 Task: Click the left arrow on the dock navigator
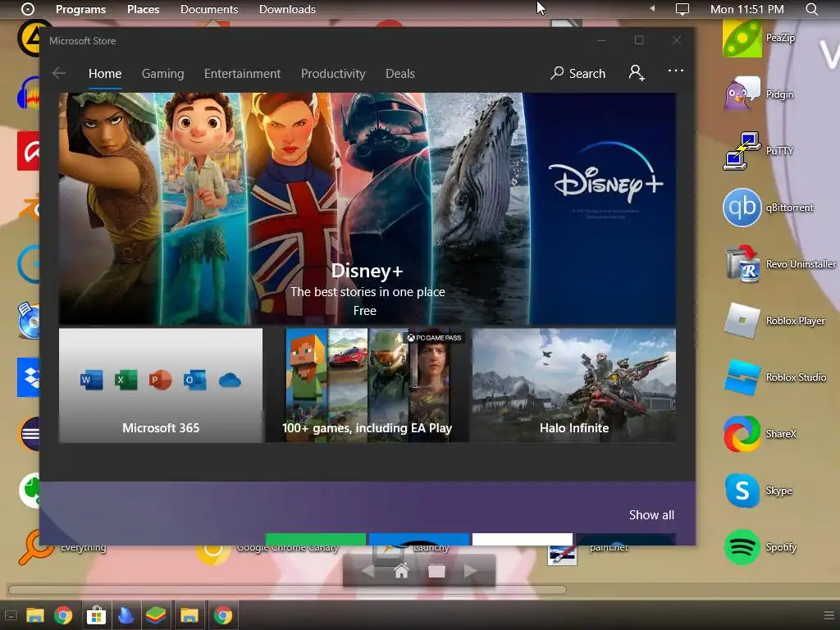(x=367, y=571)
